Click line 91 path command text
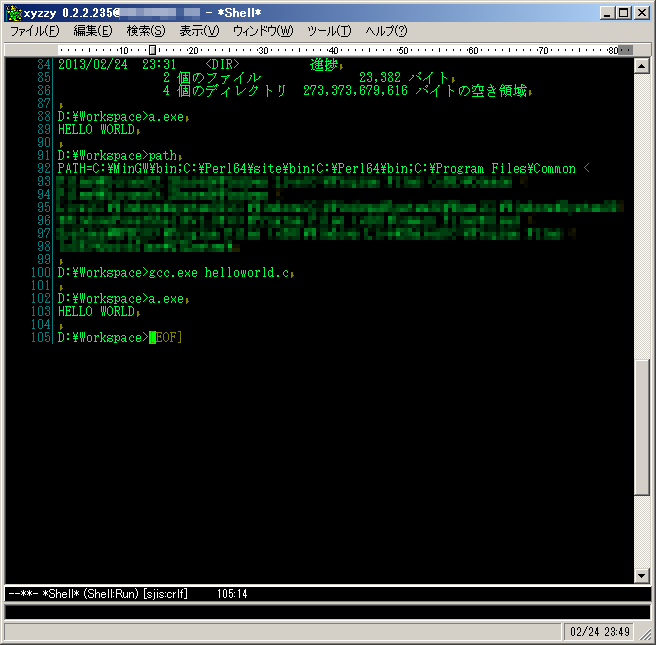 163,156
